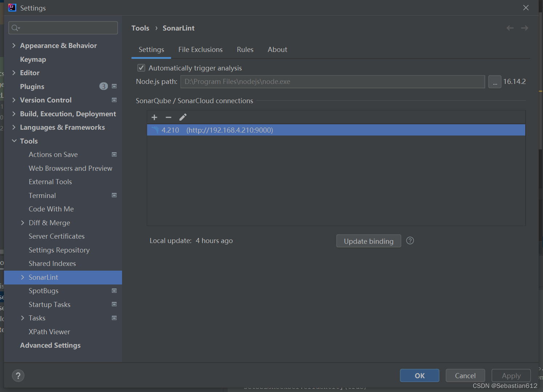Click the project-level icon beside Version Control

tap(114, 100)
